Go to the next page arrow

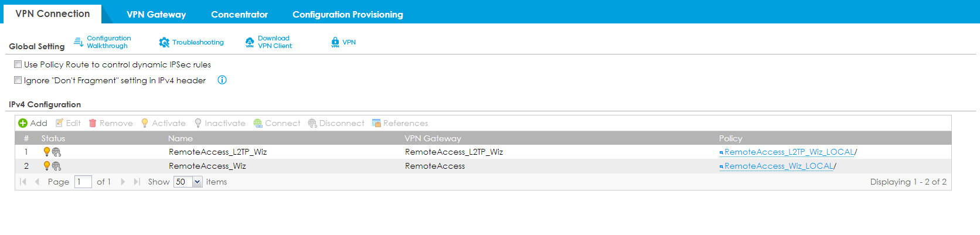click(123, 182)
